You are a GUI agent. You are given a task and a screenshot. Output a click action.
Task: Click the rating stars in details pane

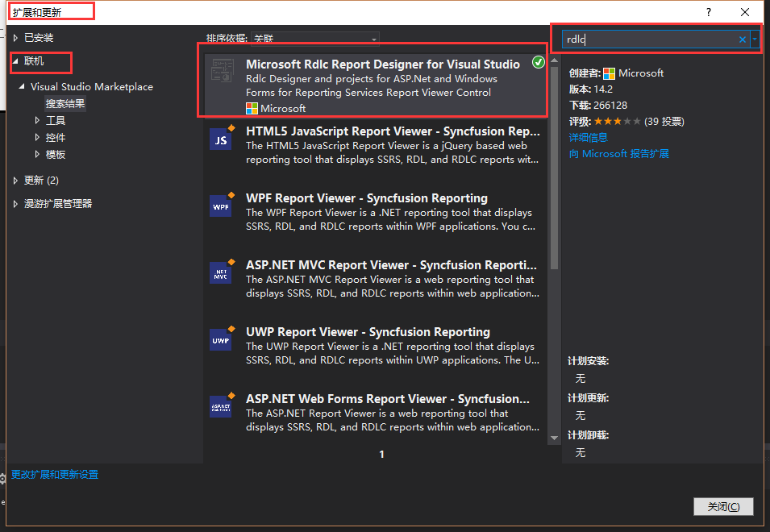click(617, 121)
